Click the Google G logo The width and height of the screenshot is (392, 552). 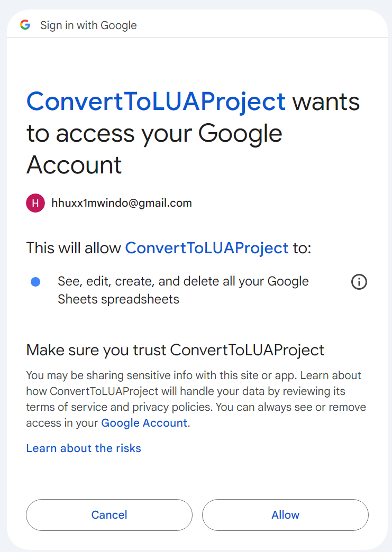pyautogui.click(x=25, y=25)
